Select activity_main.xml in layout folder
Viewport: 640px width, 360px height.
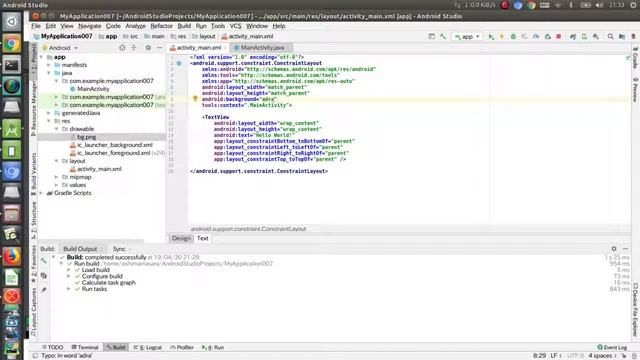99,169
